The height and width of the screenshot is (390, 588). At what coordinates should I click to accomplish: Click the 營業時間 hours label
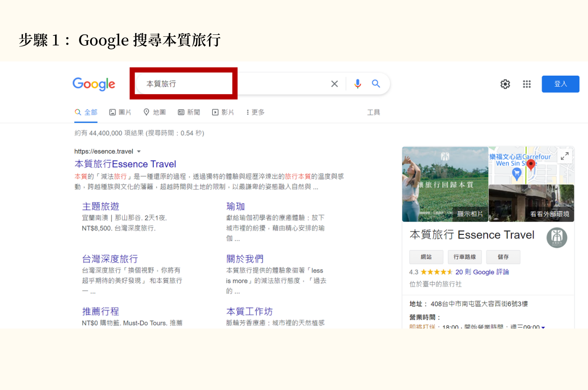click(425, 317)
